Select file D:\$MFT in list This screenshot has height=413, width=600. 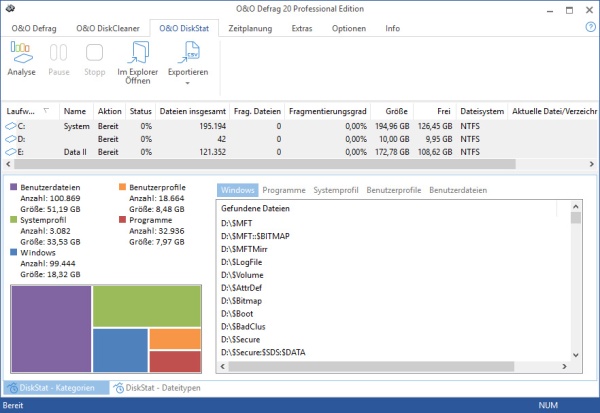pos(236,223)
